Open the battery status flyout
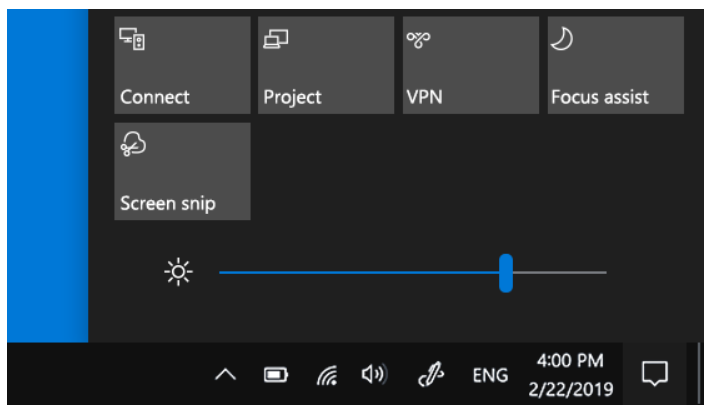Screen dimensions: 707x411 [x=276, y=374]
